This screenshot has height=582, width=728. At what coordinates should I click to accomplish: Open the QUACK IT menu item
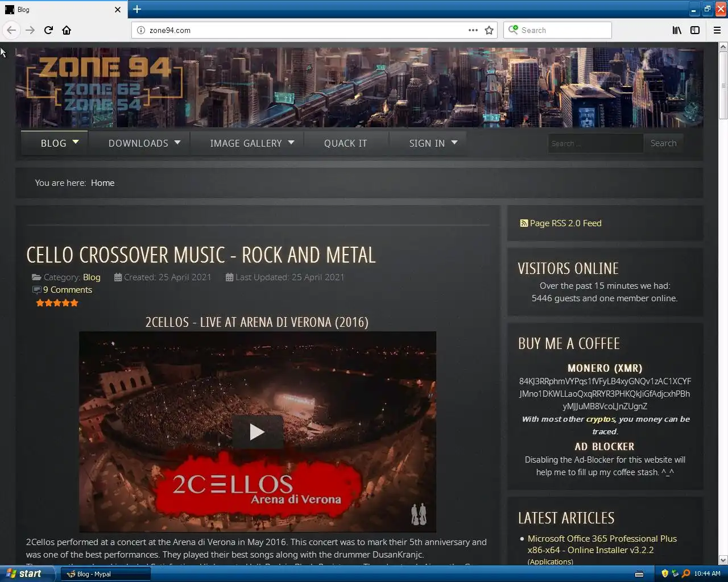(346, 143)
